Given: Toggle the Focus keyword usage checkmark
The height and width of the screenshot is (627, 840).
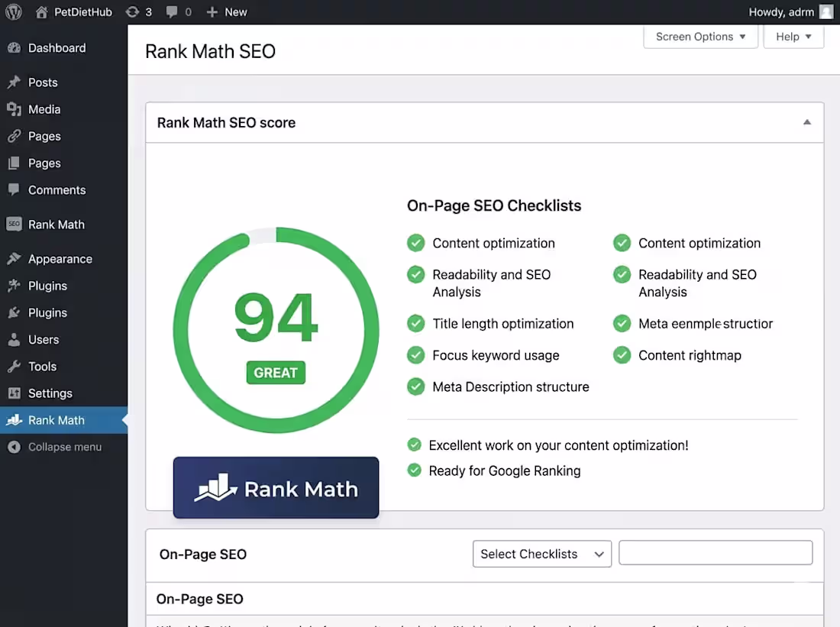Looking at the screenshot, I should pos(415,355).
